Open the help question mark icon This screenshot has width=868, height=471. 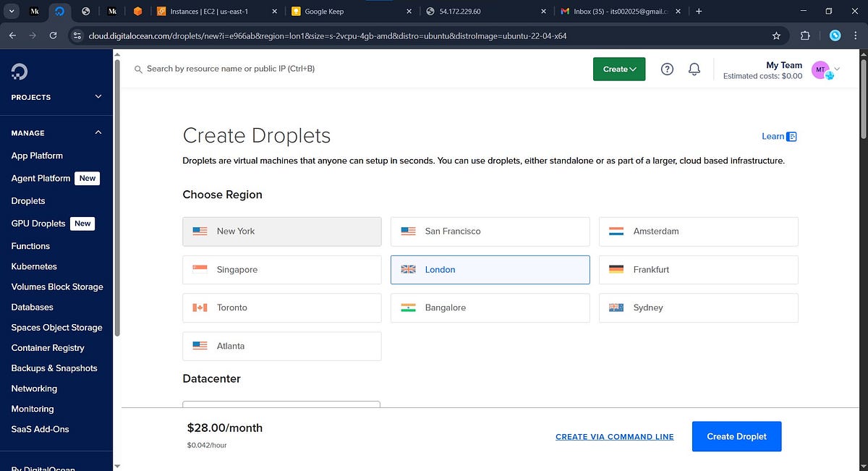668,69
